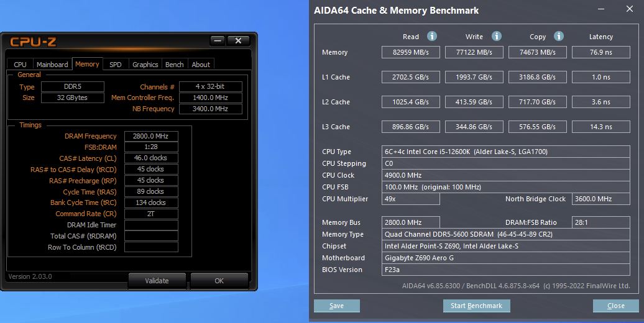Image resolution: width=644 pixels, height=323 pixels.
Task: Click the L3 Cache Latency value 14.3 ns
Action: (601, 127)
